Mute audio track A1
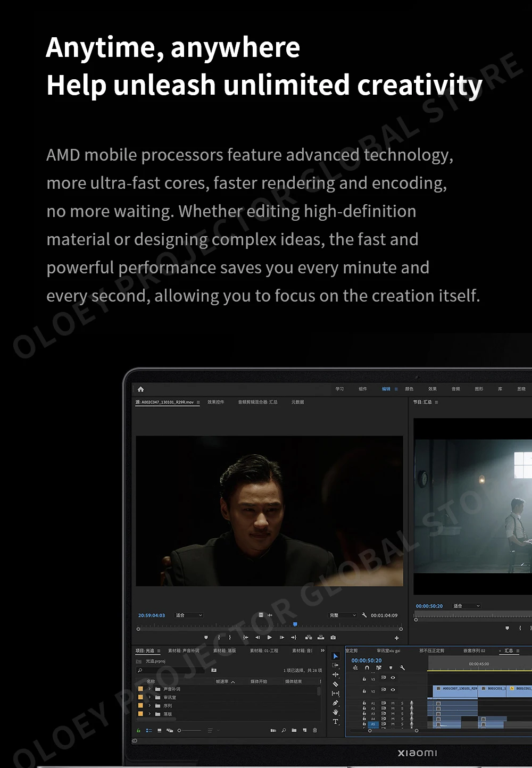Screen dimensions: 532x768 tap(393, 703)
